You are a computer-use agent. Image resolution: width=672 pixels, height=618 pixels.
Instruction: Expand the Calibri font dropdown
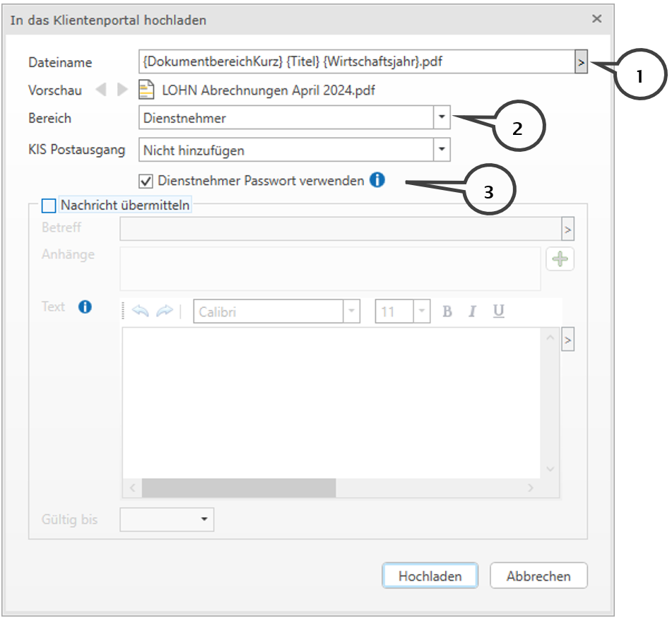(x=351, y=311)
